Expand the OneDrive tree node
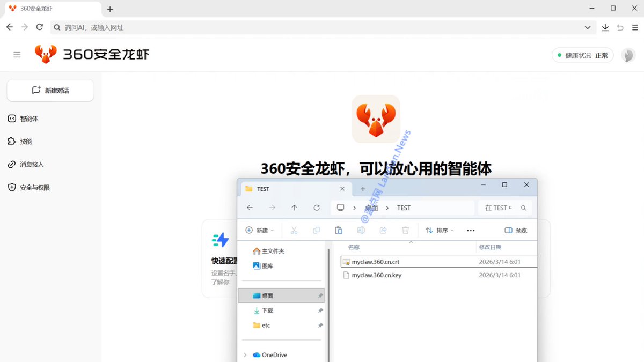The height and width of the screenshot is (362, 644). [x=245, y=355]
